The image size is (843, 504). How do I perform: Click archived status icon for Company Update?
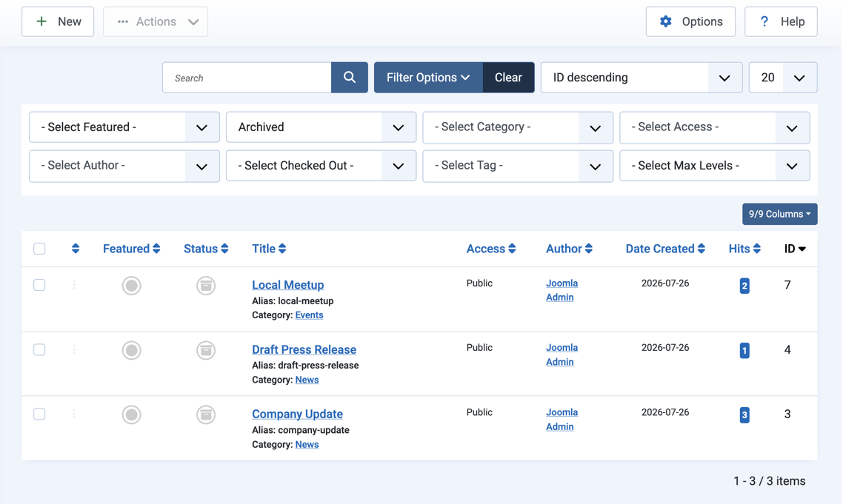click(x=205, y=414)
